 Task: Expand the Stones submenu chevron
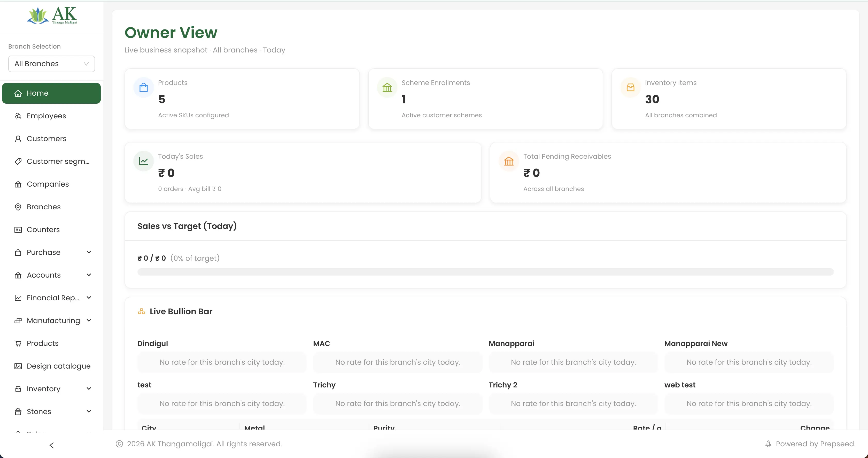(89, 411)
